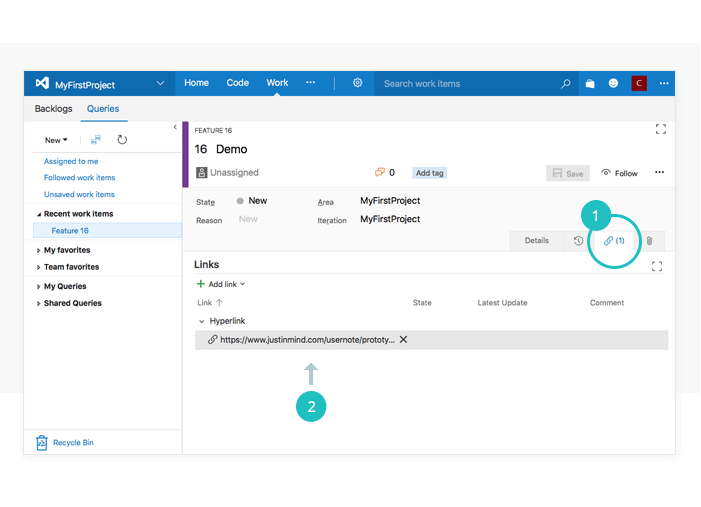Open the MyFirstProject project dropdown
The width and height of the screenshot is (701, 507).
160,83
